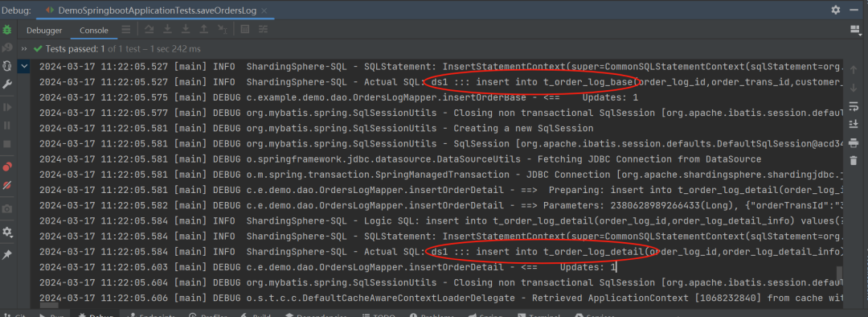Click the down arrow on console's right toolbar

[x=853, y=88]
